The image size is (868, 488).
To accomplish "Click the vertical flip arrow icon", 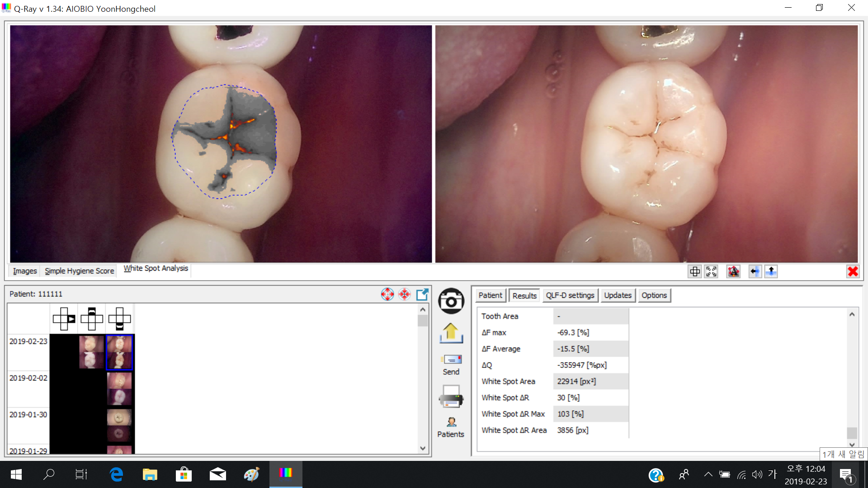I will (771, 272).
